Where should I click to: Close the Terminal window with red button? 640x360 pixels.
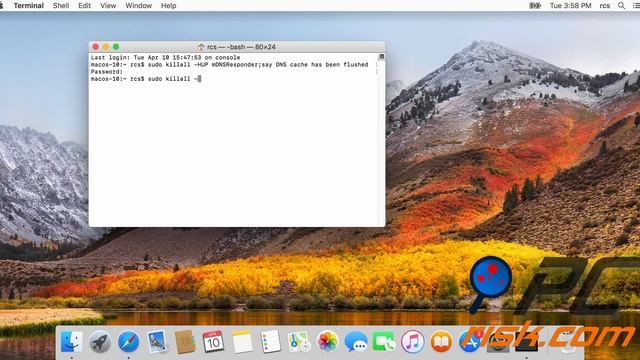(96, 47)
